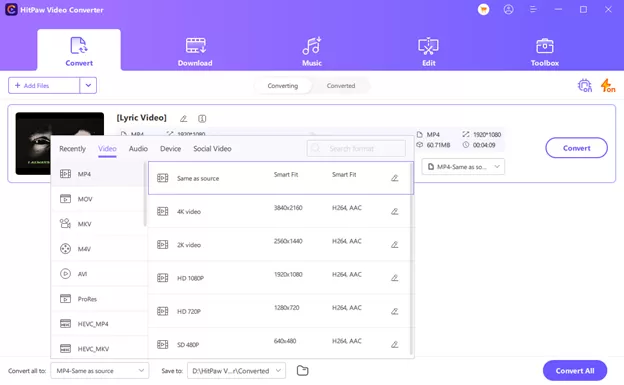
Task: Choose the HEVC_MP4 format in the list
Action: coord(98,324)
